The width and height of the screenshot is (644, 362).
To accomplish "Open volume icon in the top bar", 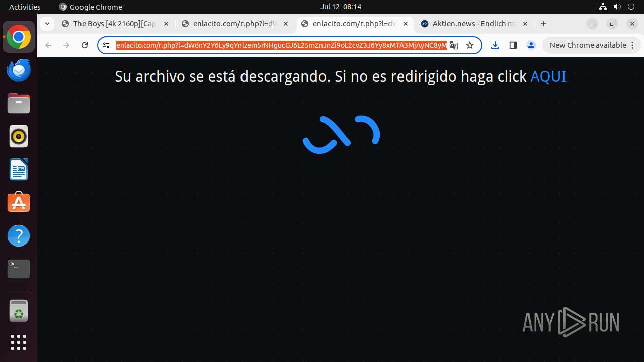I will click(x=617, y=7).
